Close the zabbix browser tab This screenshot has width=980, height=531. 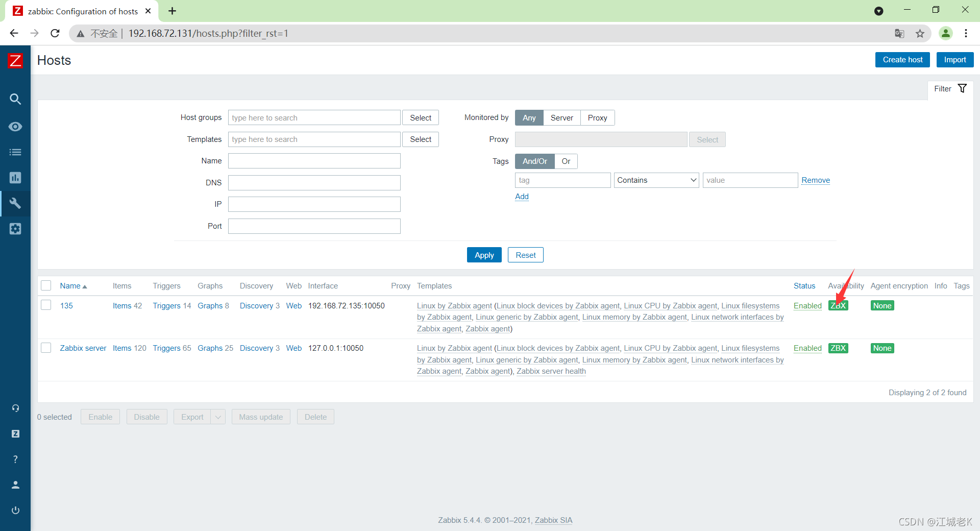pyautogui.click(x=148, y=11)
